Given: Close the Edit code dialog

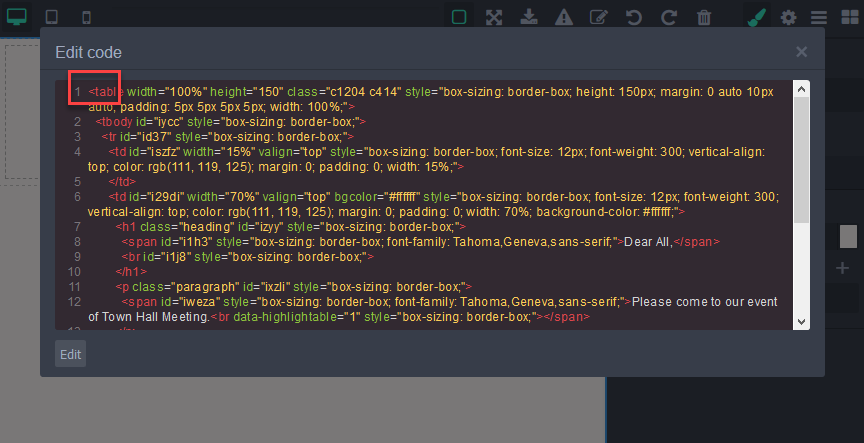Looking at the screenshot, I should (x=801, y=52).
